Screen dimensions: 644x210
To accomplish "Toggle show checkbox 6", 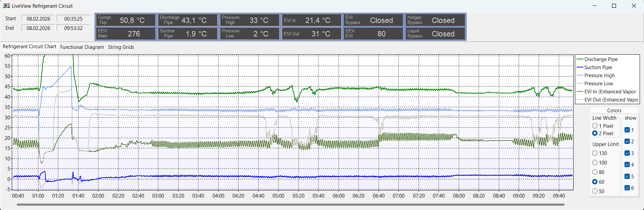I will click(627, 188).
